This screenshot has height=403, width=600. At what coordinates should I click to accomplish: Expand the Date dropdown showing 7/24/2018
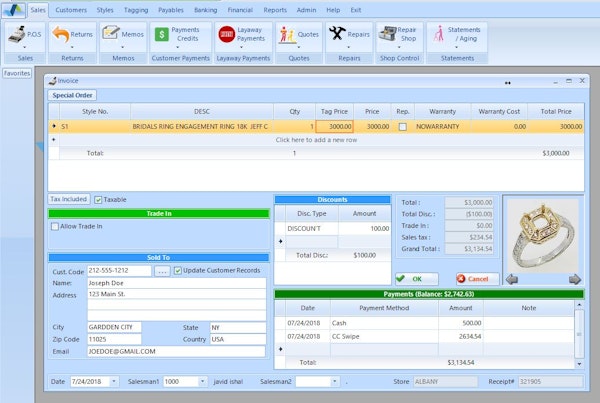tap(114, 381)
